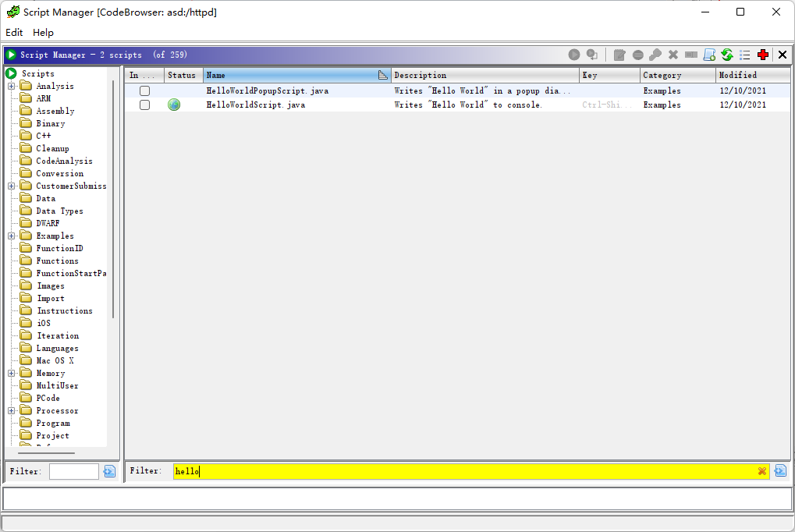This screenshot has height=532, width=795.
Task: Select the Binary folder in tree
Action: point(51,124)
